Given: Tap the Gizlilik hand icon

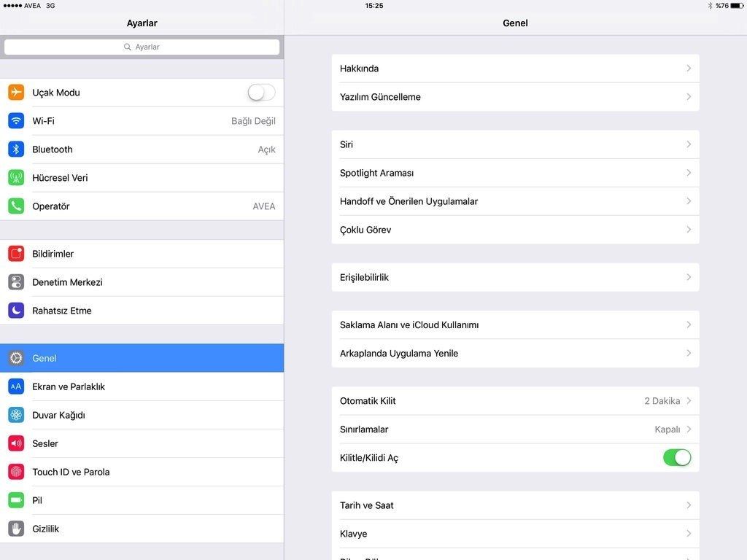Looking at the screenshot, I should pyautogui.click(x=16, y=529).
